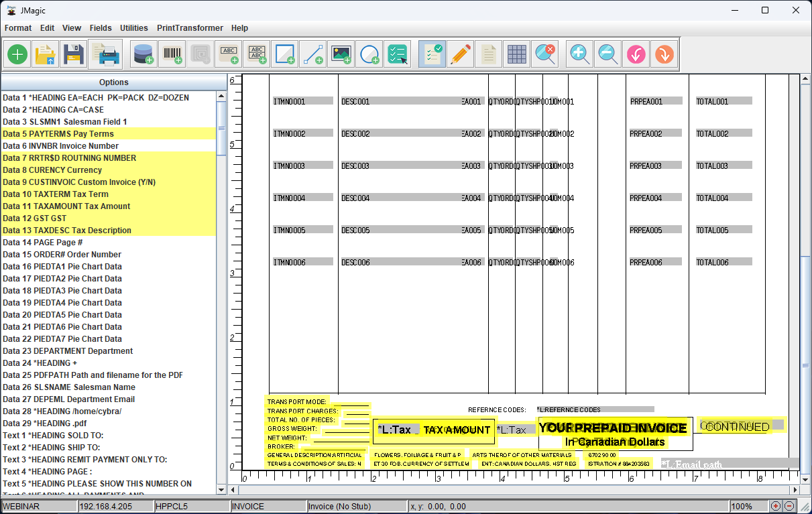Toggle the grid icon in the toolbar
Viewport: 812px width, 514px height.
pos(516,54)
